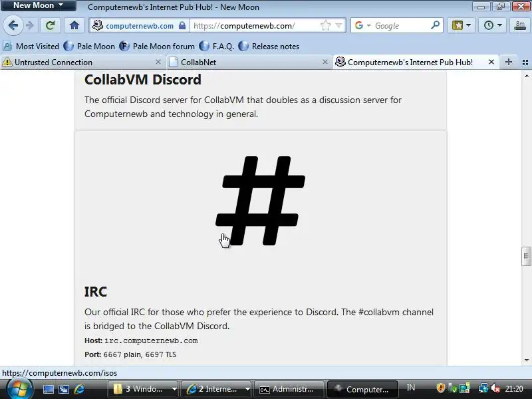This screenshot has width=532, height=399.
Task: Click the irc.computernewb.com host text
Action: coord(151,340)
